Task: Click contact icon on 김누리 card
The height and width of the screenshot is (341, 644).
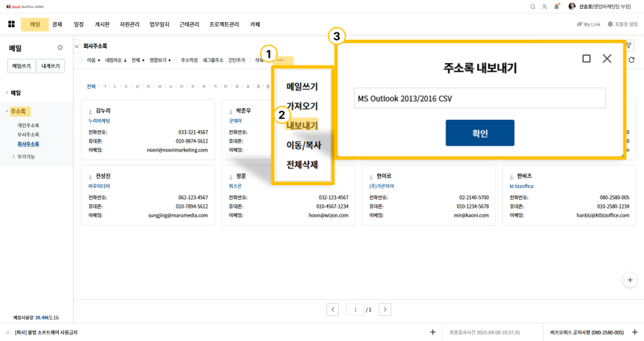Action: point(90,112)
